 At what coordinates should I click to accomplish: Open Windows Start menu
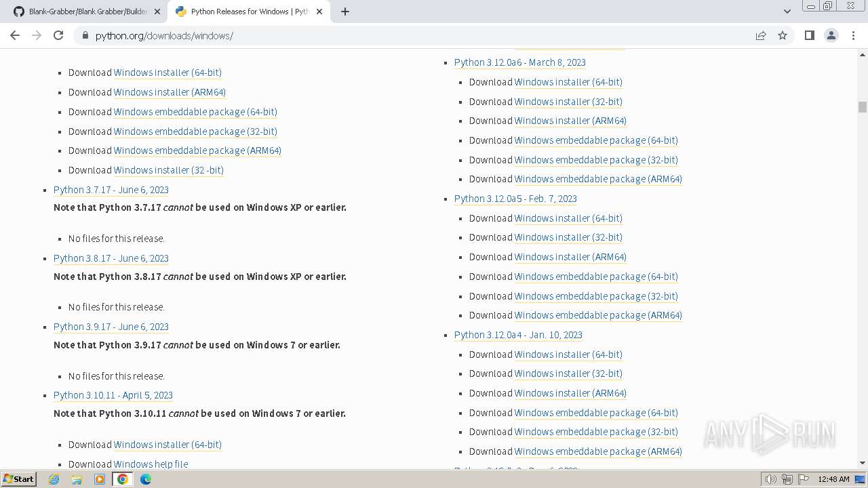(19, 479)
